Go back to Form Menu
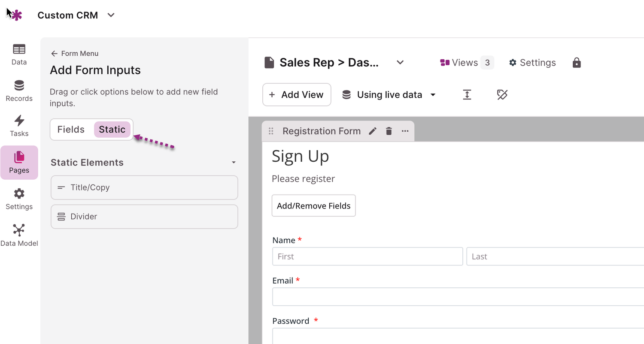 tap(75, 54)
